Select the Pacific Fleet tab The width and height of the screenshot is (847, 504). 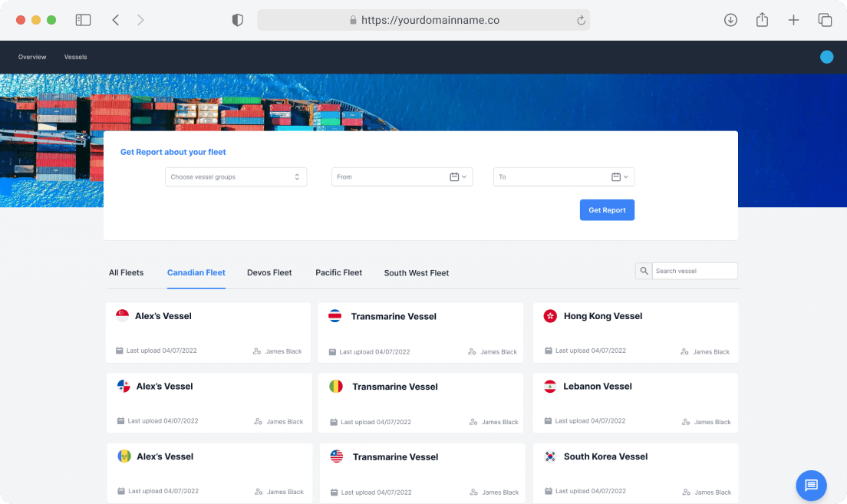pyautogui.click(x=338, y=273)
